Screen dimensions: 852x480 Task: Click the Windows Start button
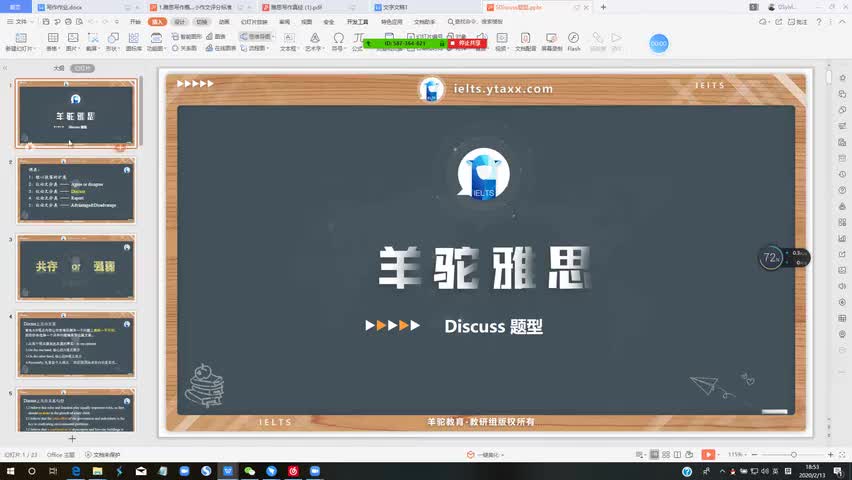(10, 471)
